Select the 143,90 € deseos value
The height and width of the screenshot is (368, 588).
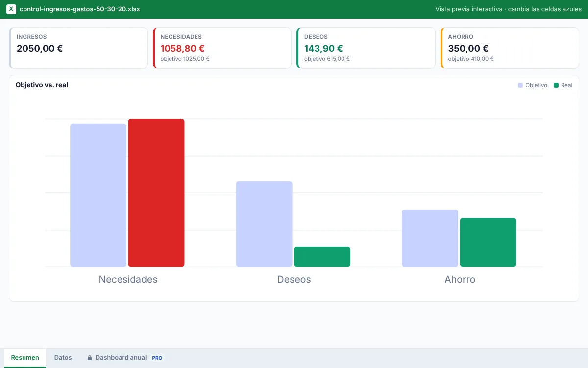tap(323, 48)
